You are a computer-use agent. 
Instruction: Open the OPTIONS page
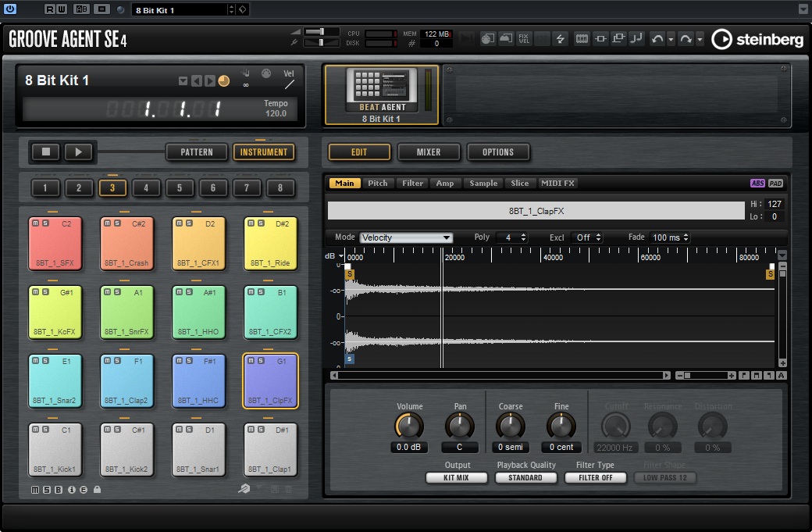coord(498,152)
